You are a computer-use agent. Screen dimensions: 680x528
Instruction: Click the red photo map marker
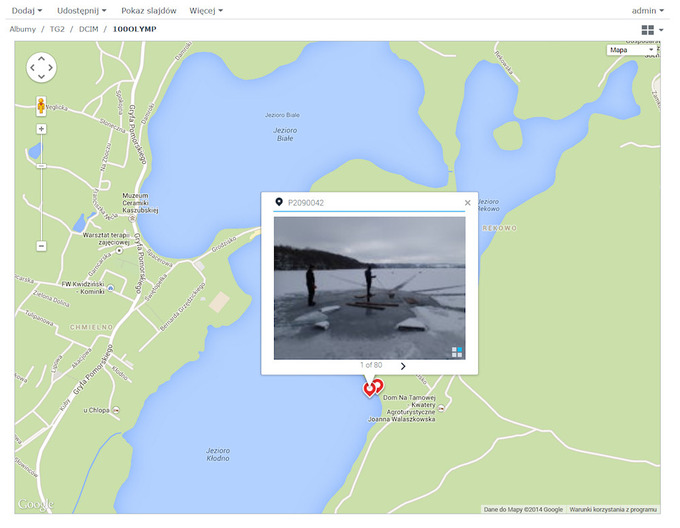coord(369,389)
